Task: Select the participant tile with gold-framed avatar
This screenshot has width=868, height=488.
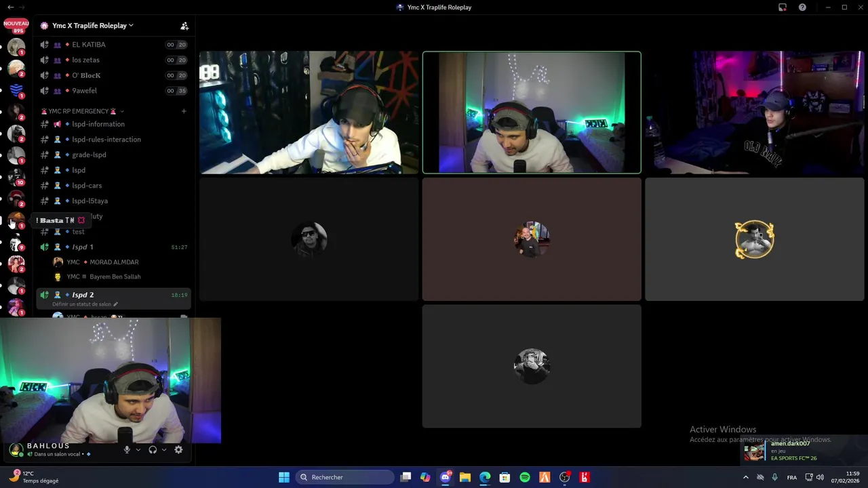Action: [755, 239]
